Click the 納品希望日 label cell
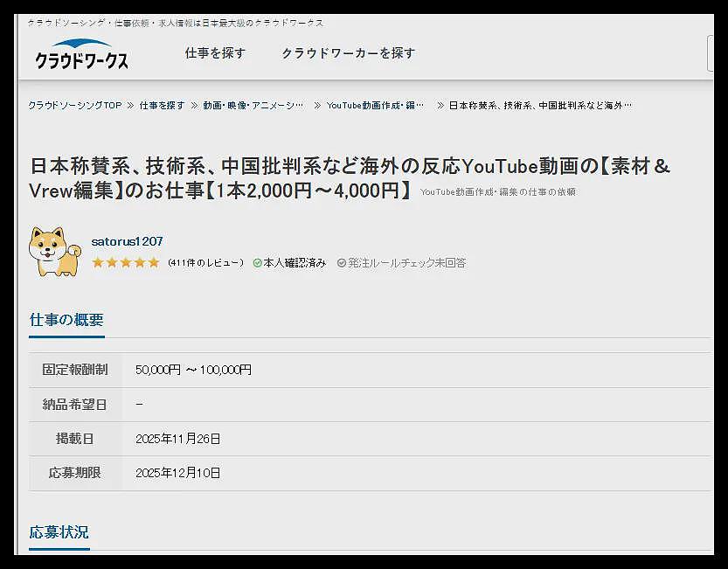728x569 pixels. coord(75,405)
